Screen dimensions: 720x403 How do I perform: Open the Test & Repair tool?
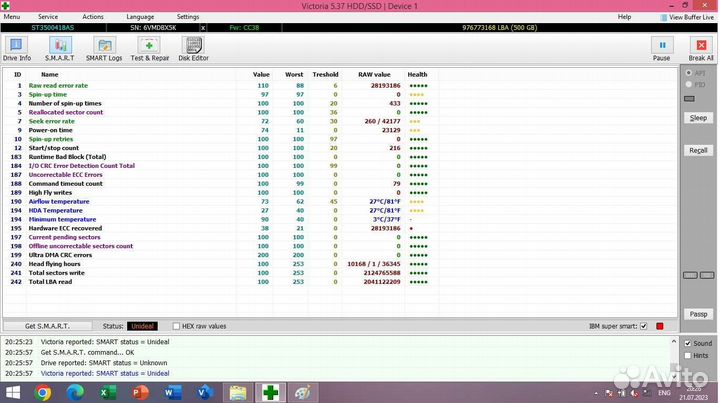pyautogui.click(x=150, y=48)
